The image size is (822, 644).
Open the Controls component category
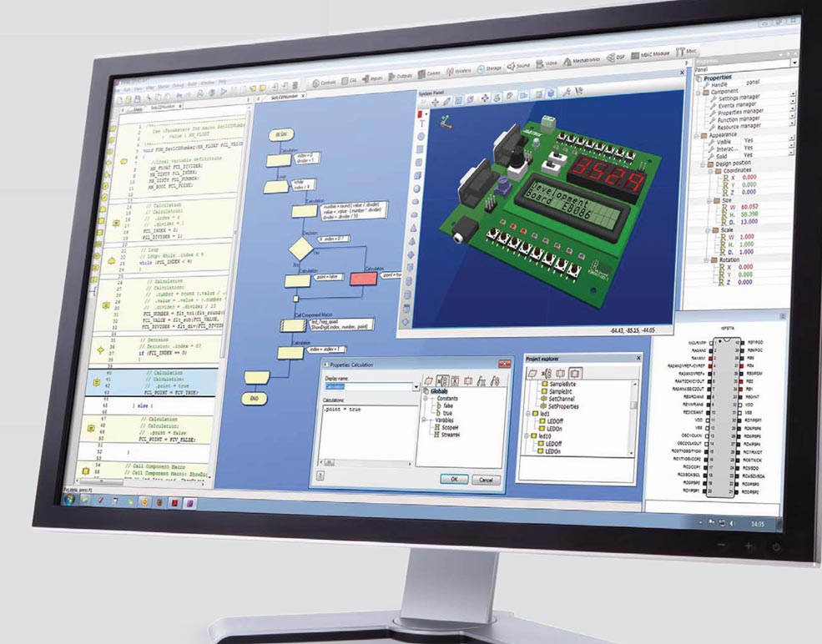[x=324, y=83]
